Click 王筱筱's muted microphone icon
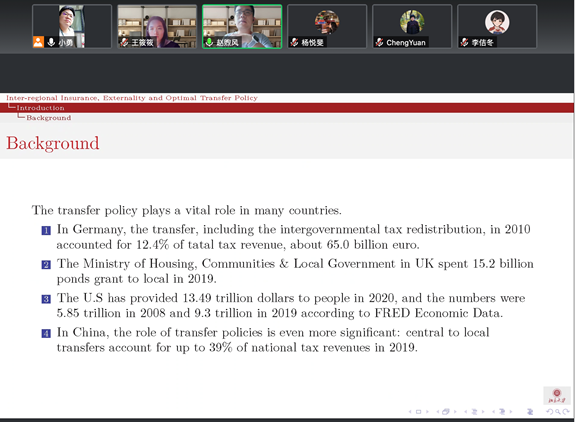576x422 pixels. (x=124, y=42)
